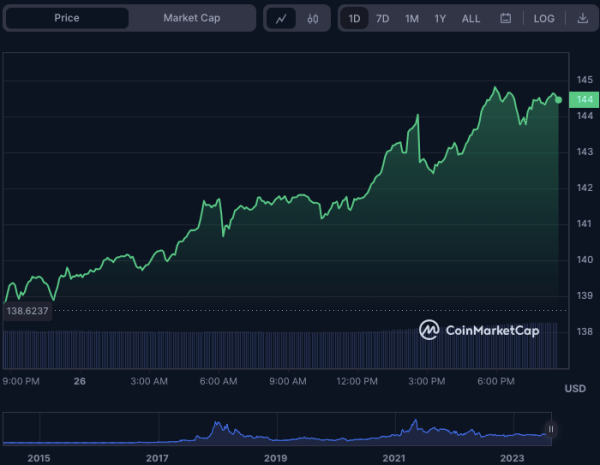The height and width of the screenshot is (465, 600).
Task: Toggle the LOG scale option
Action: (544, 18)
